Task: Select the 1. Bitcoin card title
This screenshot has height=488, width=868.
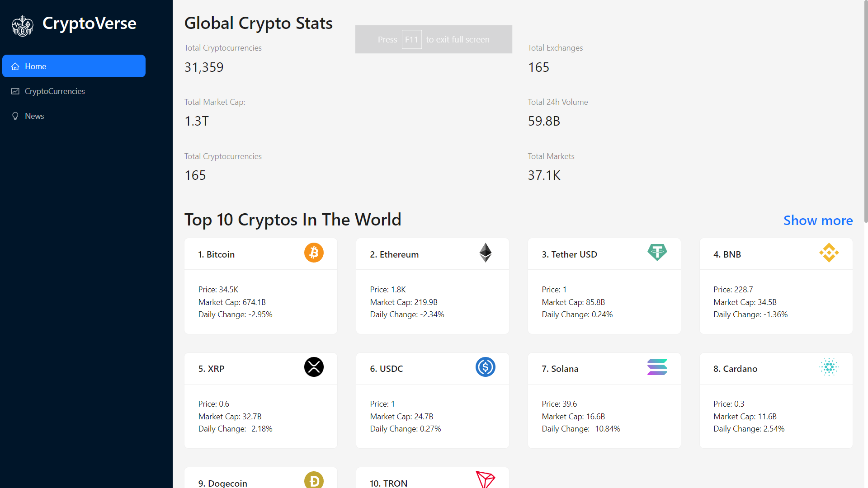Action: point(217,254)
